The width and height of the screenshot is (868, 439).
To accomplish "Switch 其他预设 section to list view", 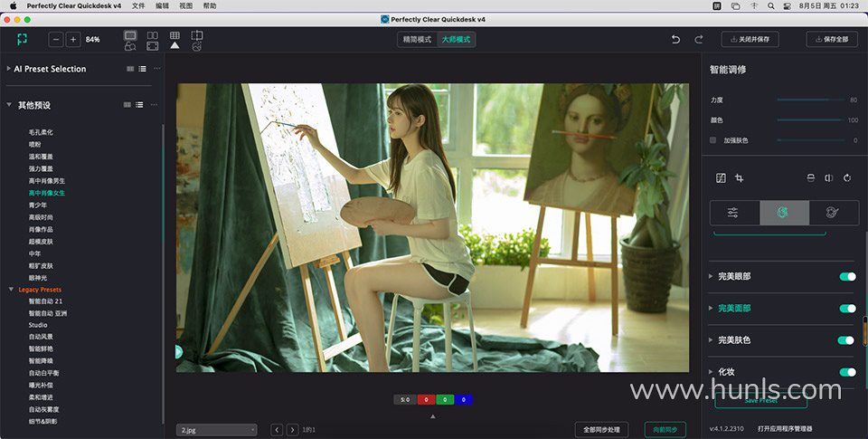I will point(139,105).
